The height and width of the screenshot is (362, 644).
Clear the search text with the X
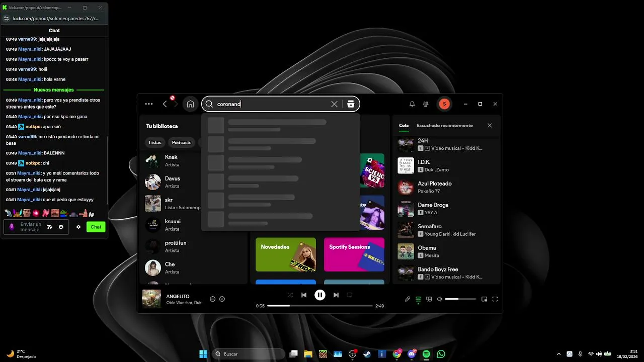tap(334, 104)
